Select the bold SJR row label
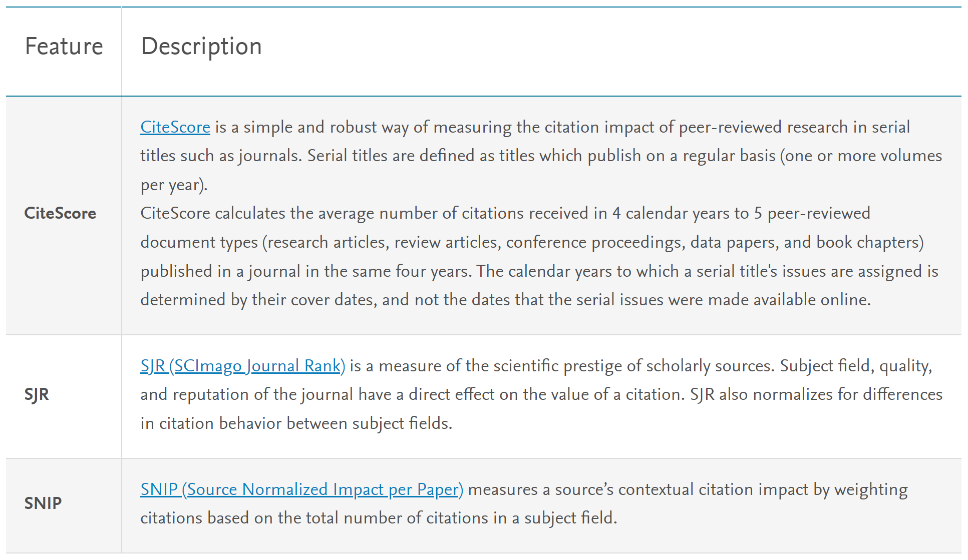The width and height of the screenshot is (968, 560). click(x=37, y=394)
